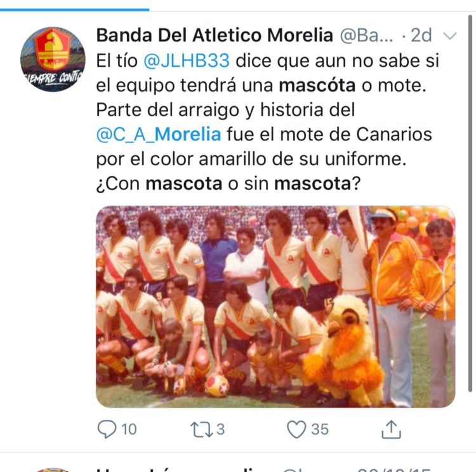Click the vertical scrollbar on right
476x472 pixels.
470,204
